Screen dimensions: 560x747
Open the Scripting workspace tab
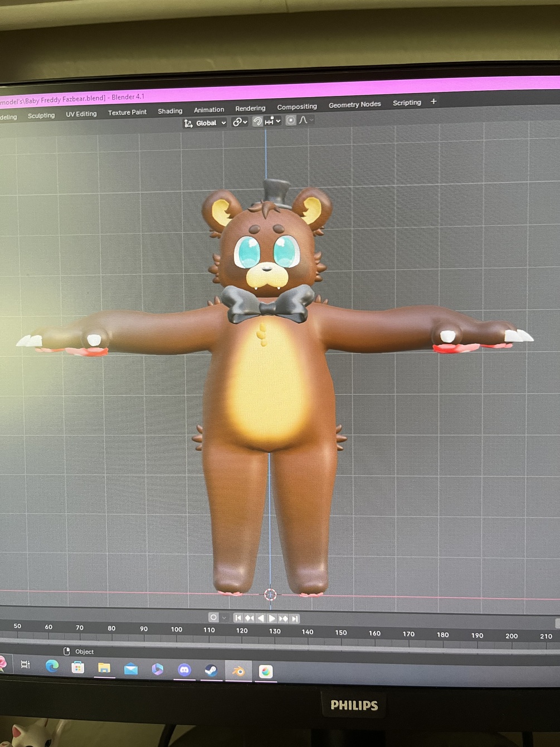pyautogui.click(x=407, y=103)
